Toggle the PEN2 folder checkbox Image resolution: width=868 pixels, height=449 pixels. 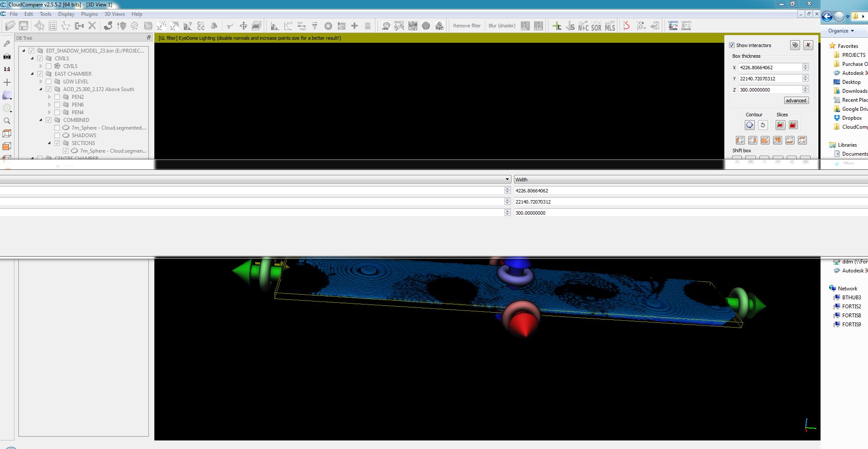coord(57,97)
